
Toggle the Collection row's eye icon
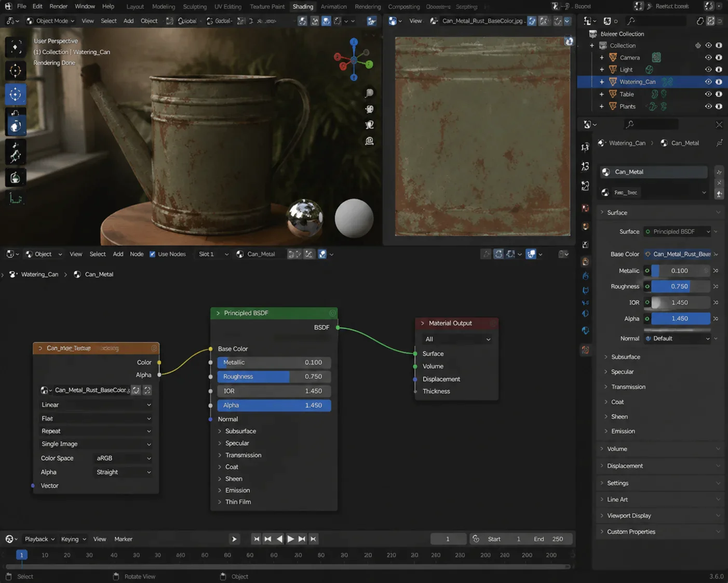(x=708, y=46)
